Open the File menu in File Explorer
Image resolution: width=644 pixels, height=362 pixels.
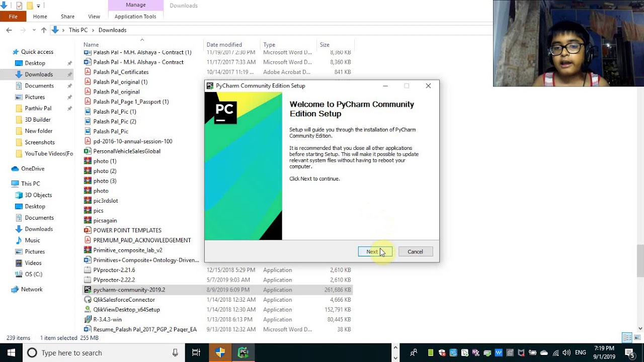click(13, 17)
